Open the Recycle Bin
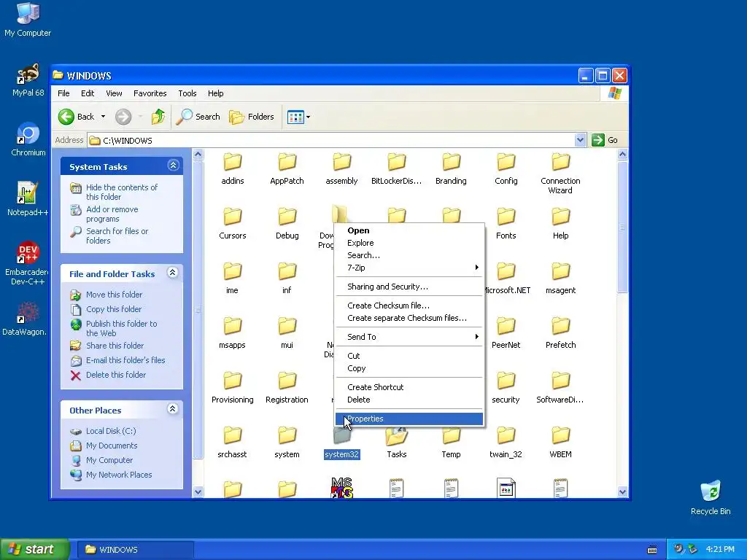This screenshot has width=747, height=560. pos(711,498)
